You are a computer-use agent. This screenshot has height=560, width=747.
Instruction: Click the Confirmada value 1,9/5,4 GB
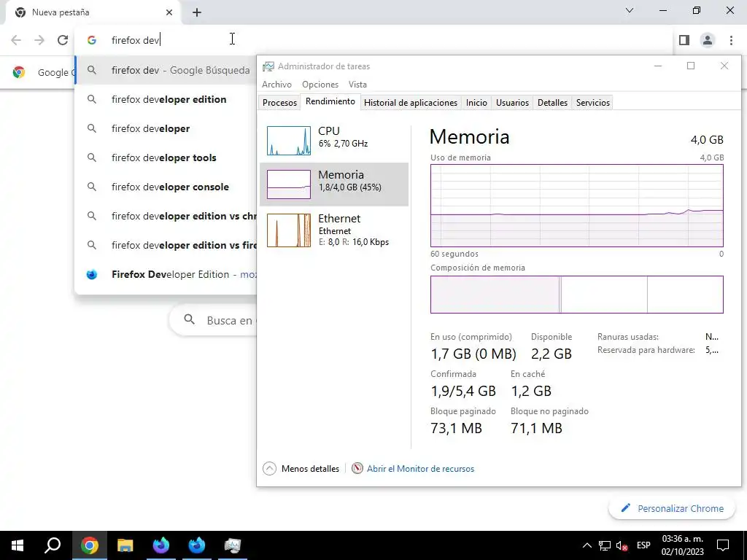463,391
